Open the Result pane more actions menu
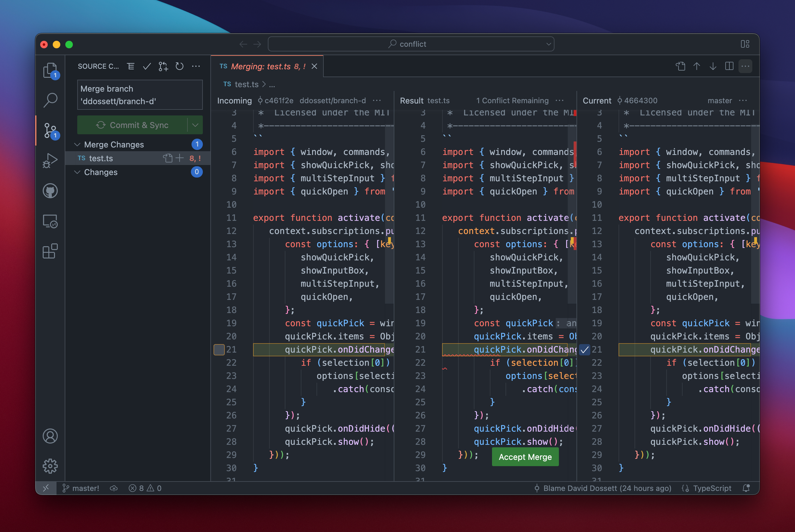 (559, 100)
